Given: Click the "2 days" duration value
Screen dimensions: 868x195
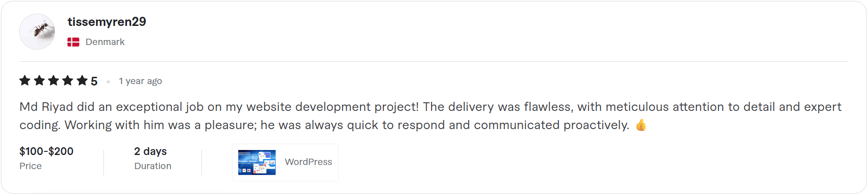Looking at the screenshot, I should point(150,151).
